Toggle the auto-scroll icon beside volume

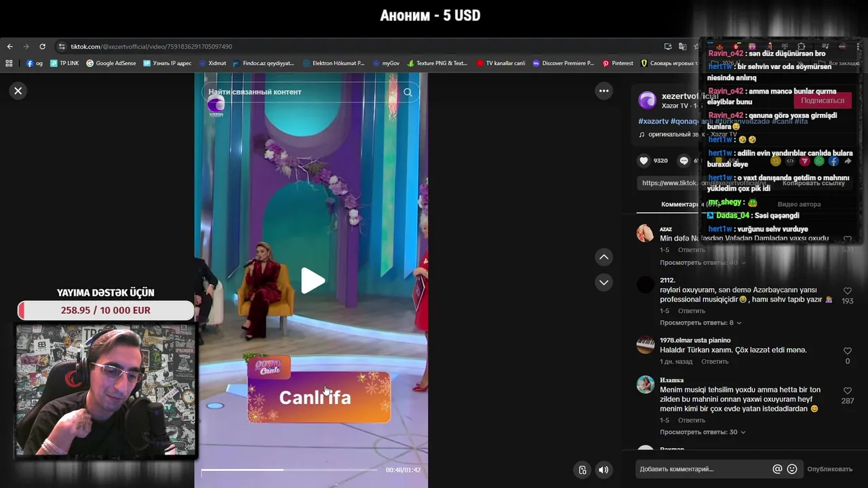click(583, 470)
